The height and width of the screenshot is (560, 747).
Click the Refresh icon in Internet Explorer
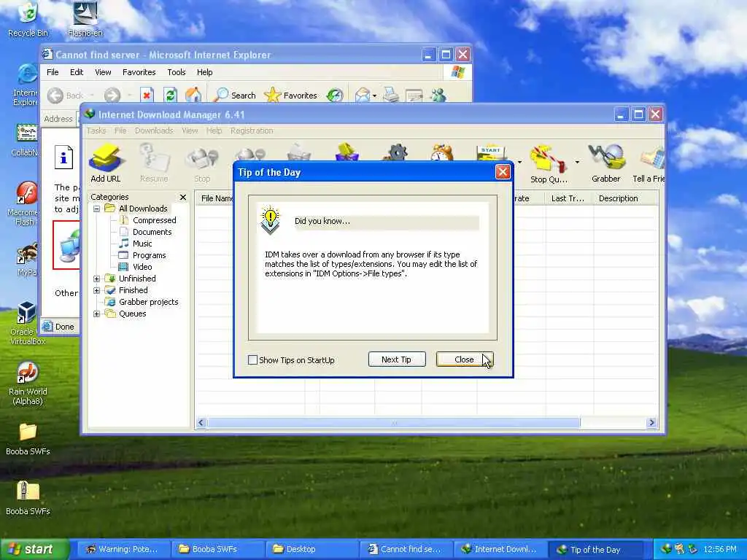[x=170, y=96]
